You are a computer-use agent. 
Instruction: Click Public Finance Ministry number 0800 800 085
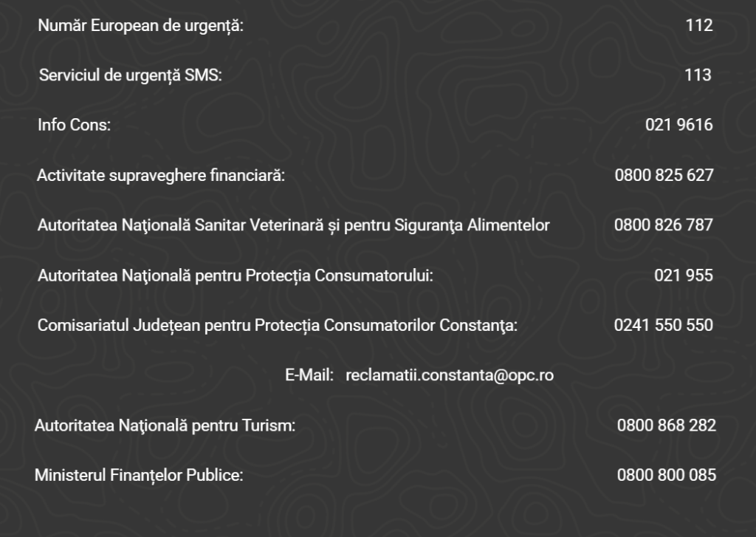tap(666, 475)
